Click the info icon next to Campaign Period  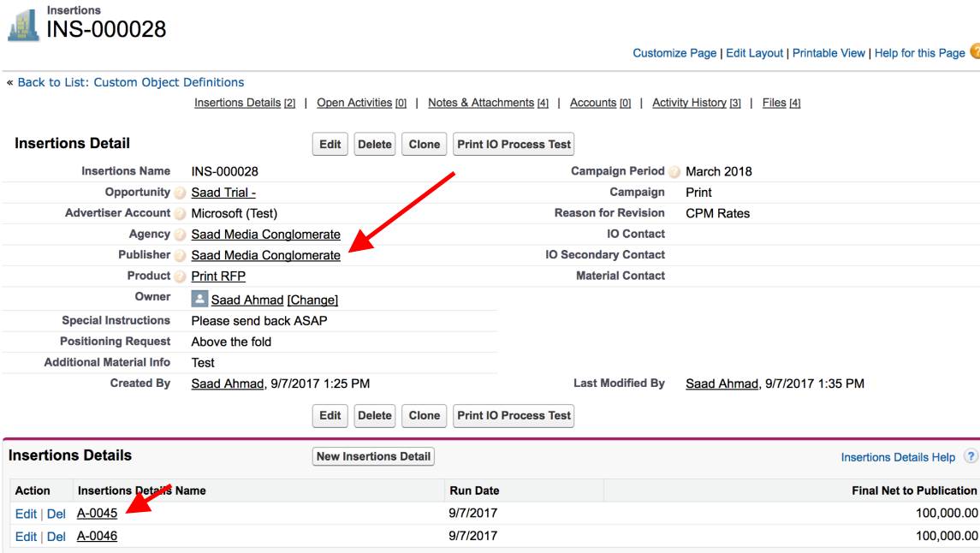(x=674, y=171)
